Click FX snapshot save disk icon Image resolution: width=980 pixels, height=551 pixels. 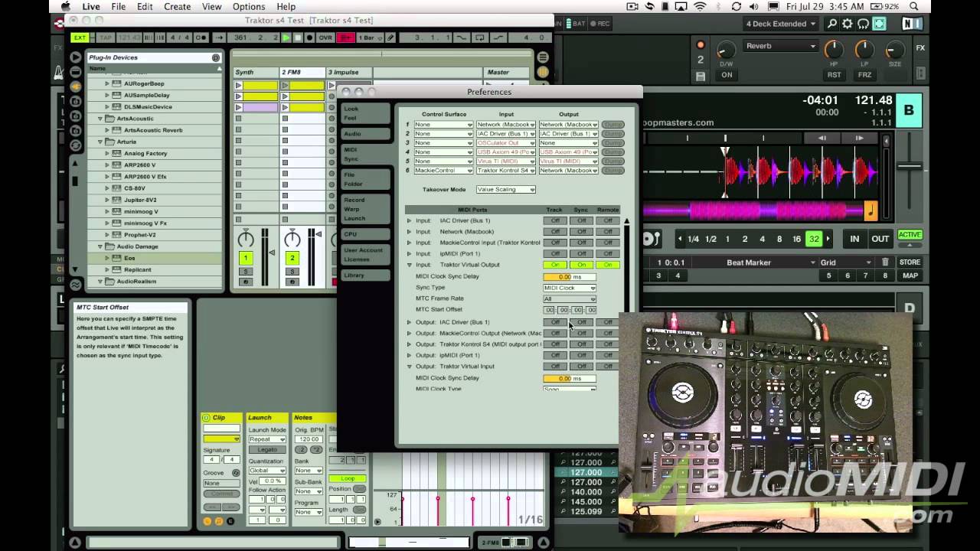[701, 76]
